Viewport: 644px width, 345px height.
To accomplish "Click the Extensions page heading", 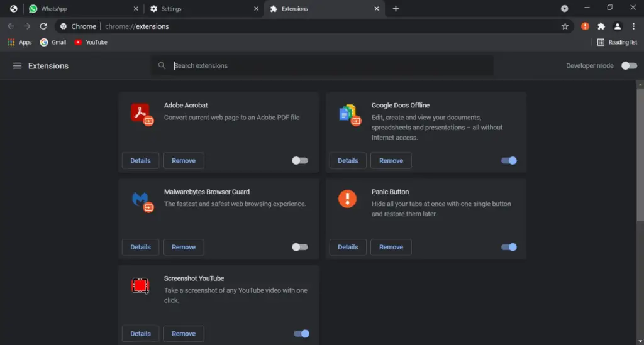I will [x=48, y=66].
